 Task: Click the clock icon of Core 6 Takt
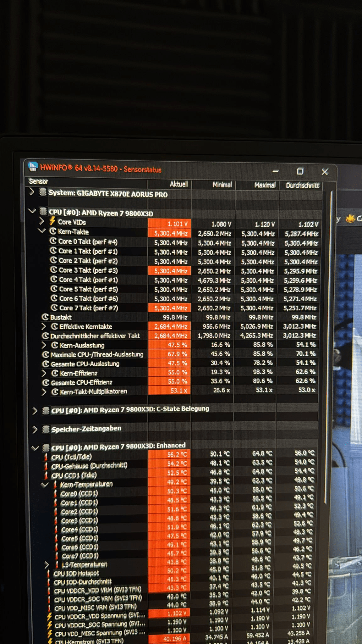pos(54,298)
